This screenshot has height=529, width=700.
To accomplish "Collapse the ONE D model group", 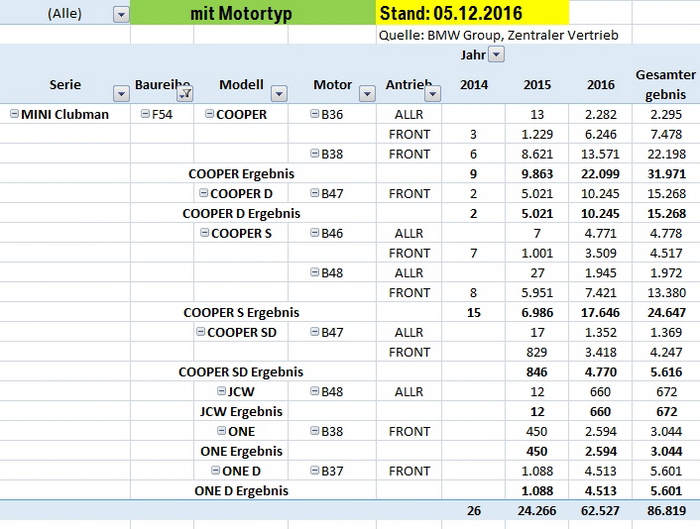I will (216, 471).
